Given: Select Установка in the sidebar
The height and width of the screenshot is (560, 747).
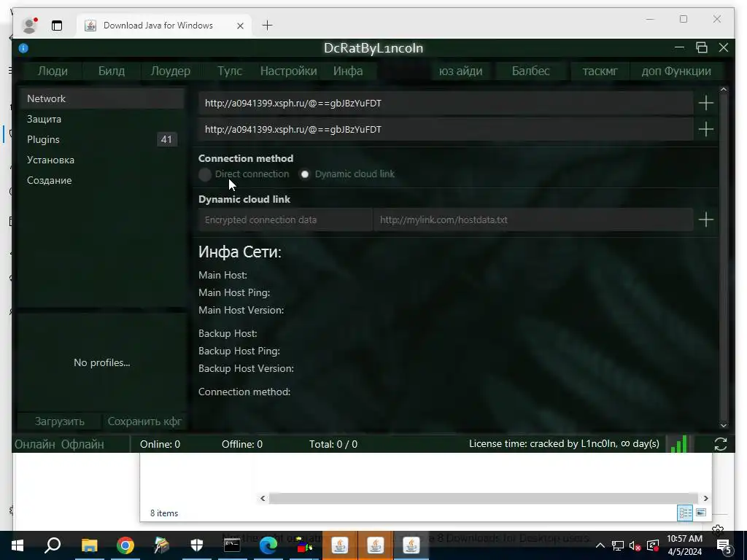Looking at the screenshot, I should pos(101,160).
